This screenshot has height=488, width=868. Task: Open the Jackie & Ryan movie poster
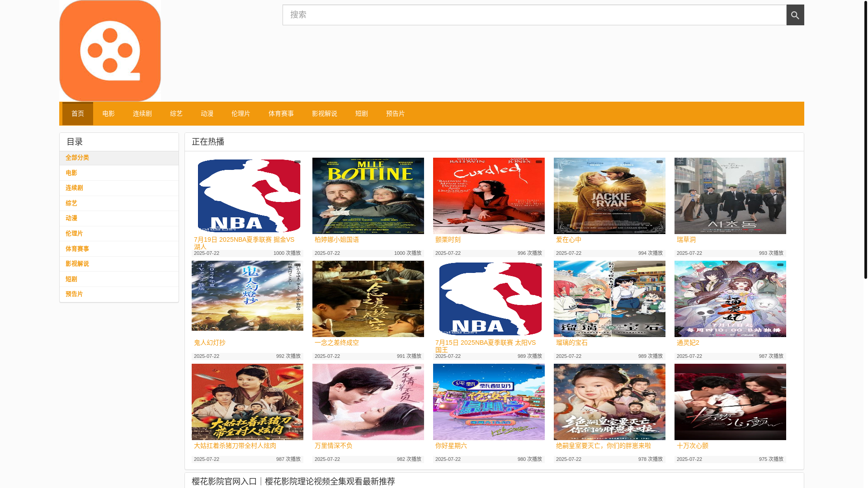pyautogui.click(x=609, y=196)
